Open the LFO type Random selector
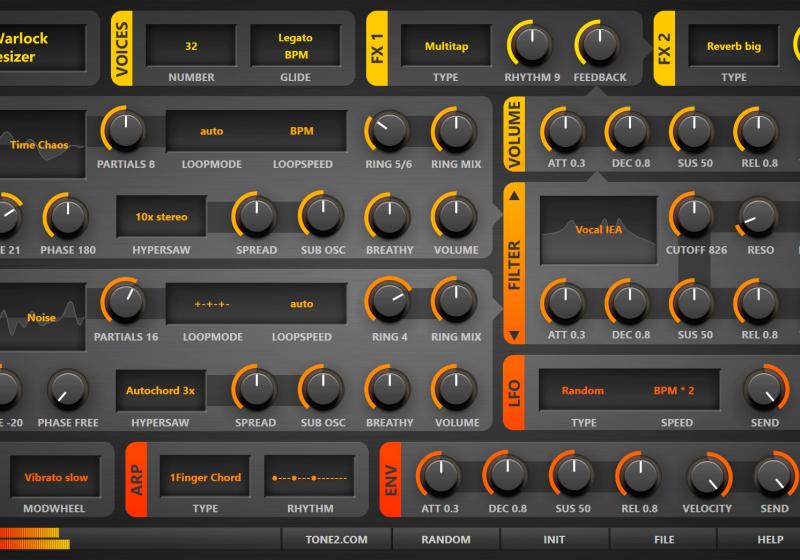The height and width of the screenshot is (560, 800). pyautogui.click(x=583, y=390)
